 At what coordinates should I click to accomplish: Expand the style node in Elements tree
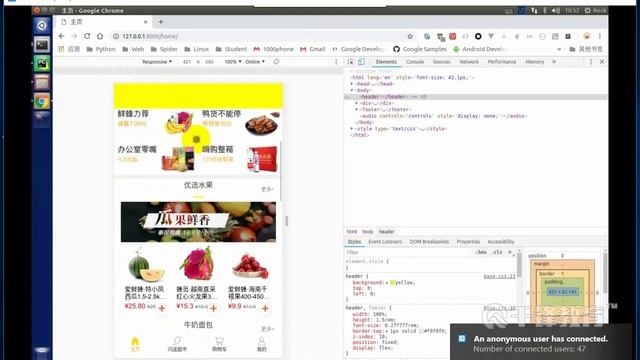[x=352, y=129]
